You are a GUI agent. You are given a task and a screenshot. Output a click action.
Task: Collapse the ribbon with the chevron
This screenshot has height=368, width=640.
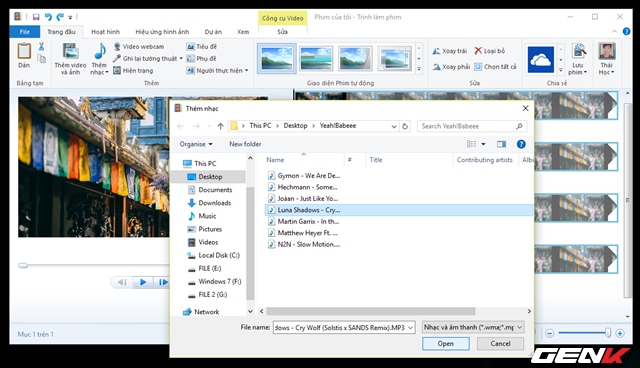tap(614, 31)
